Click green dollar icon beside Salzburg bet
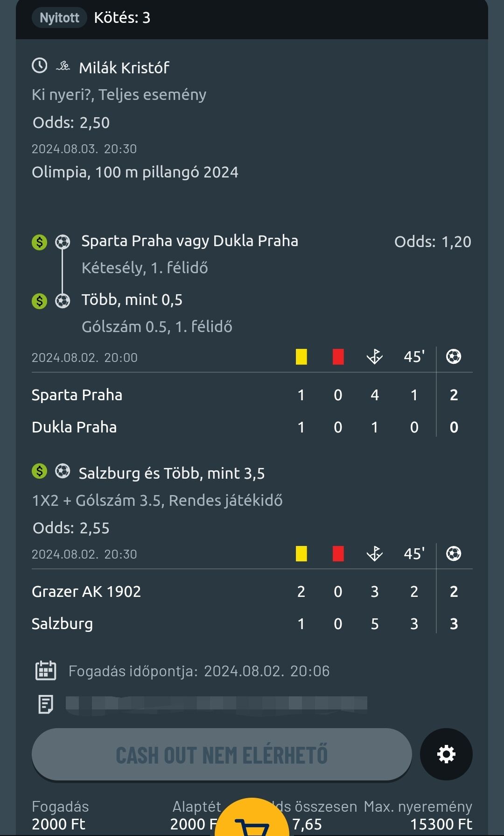Viewport: 504px width, 836px height. point(40,471)
